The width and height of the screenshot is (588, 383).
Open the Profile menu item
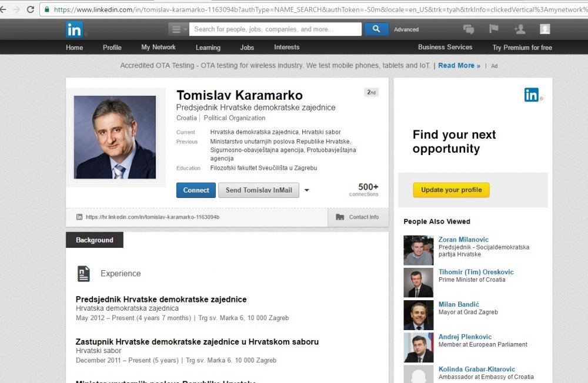[x=112, y=48]
